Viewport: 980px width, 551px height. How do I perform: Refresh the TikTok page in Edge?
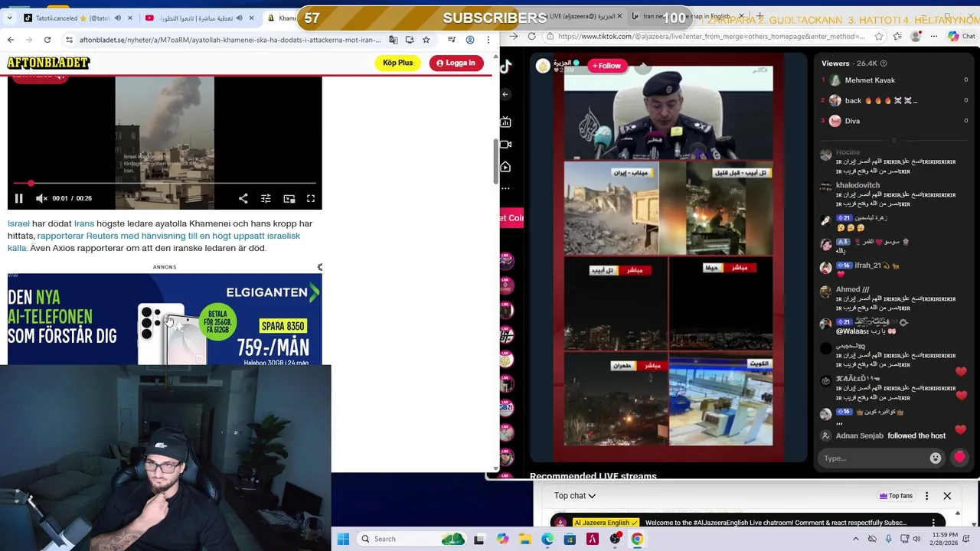[532, 36]
